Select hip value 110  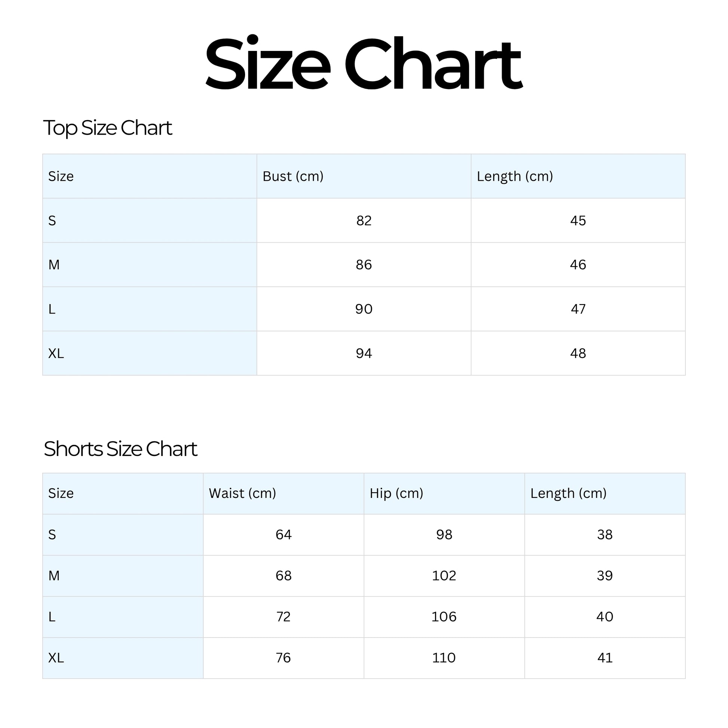click(x=444, y=658)
